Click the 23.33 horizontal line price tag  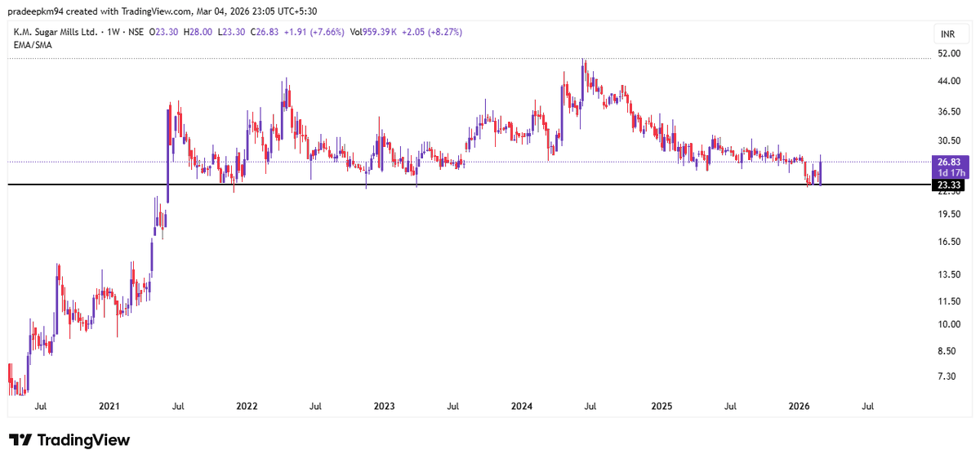click(947, 185)
